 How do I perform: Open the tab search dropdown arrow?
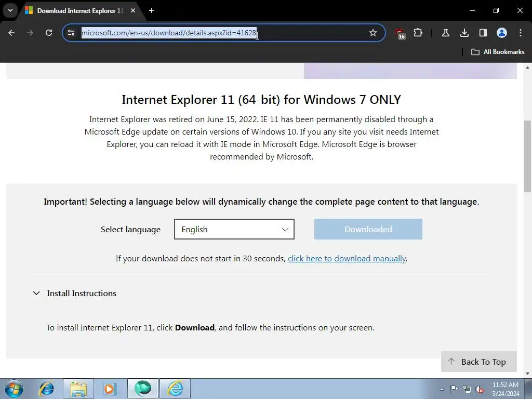(x=10, y=10)
